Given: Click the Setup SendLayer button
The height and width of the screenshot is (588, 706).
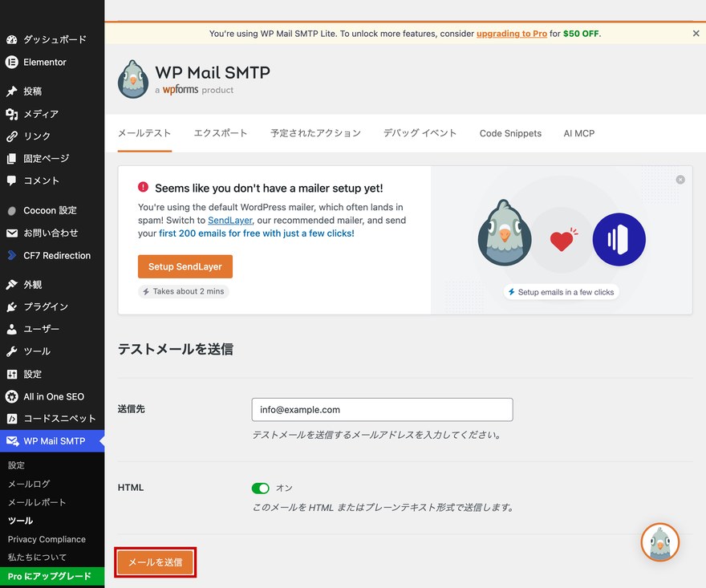Looking at the screenshot, I should point(185,266).
